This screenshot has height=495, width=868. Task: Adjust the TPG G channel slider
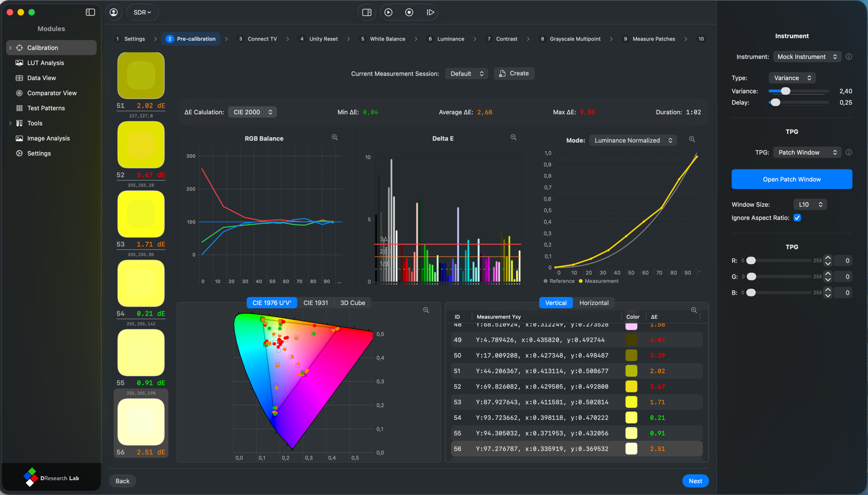click(751, 277)
